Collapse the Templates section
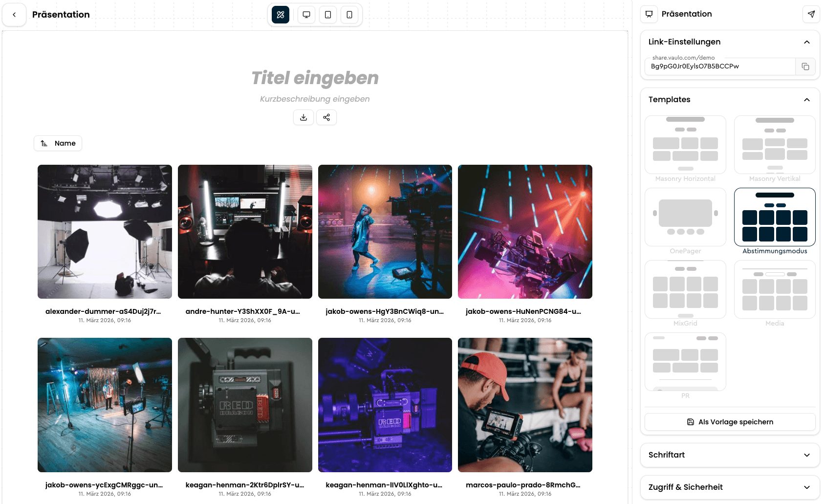This screenshot has height=504, width=825. [x=807, y=100]
